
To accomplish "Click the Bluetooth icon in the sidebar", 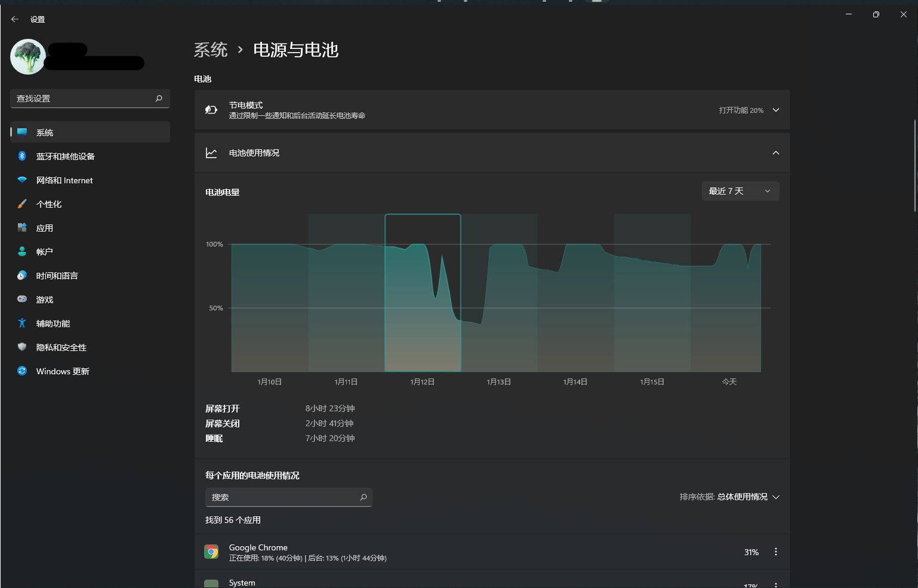I will click(x=22, y=156).
